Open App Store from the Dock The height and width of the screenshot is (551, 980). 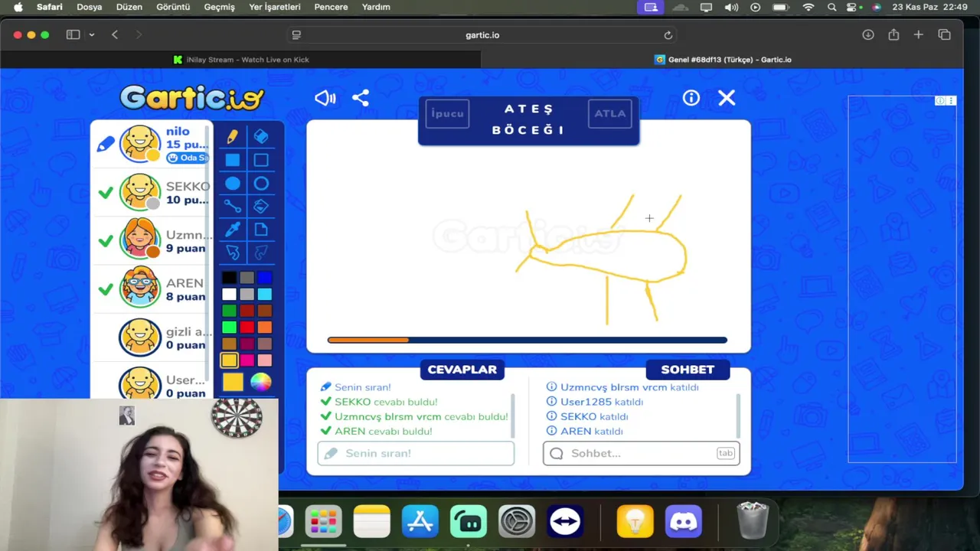point(420,522)
